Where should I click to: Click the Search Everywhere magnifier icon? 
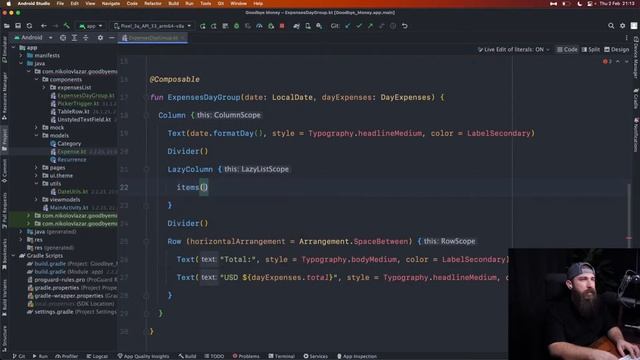[x=611, y=26]
